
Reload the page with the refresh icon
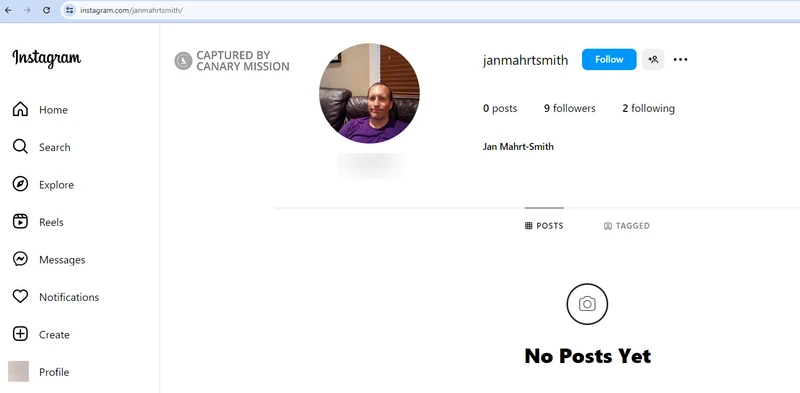point(46,10)
